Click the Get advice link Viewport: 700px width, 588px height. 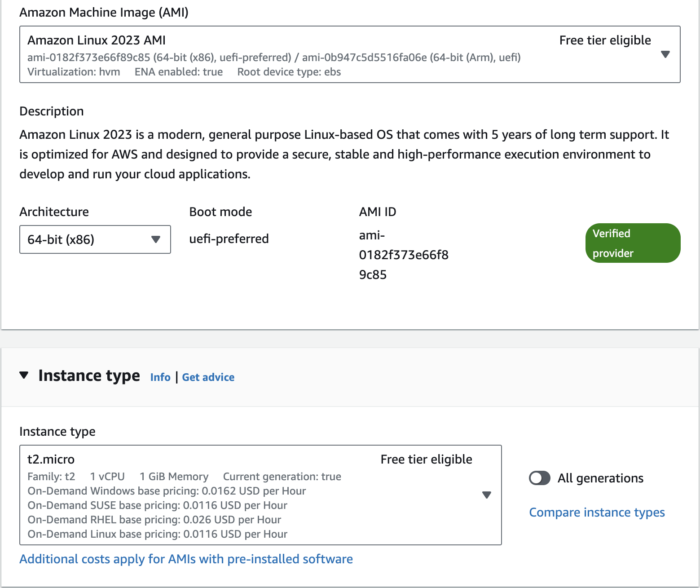pos(208,377)
